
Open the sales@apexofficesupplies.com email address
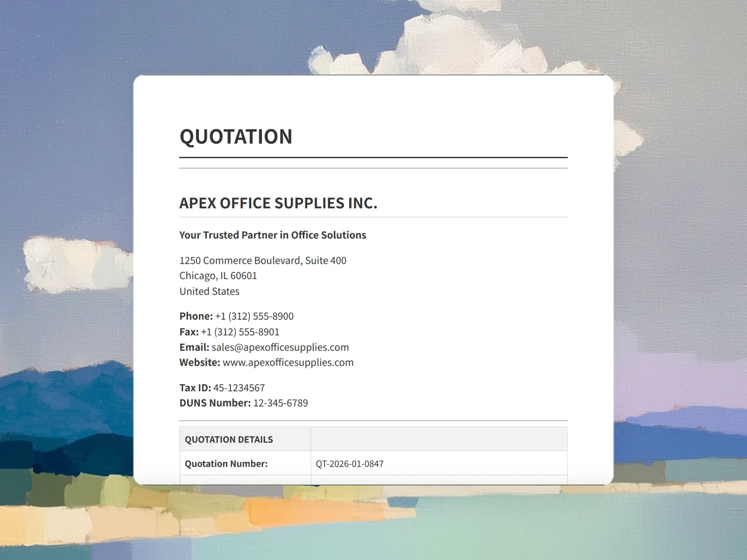(x=280, y=347)
